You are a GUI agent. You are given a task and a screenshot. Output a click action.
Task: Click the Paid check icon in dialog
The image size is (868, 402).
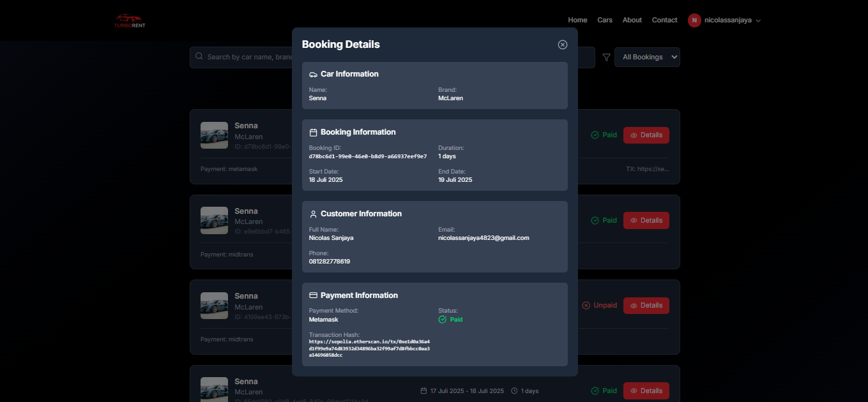pyautogui.click(x=442, y=320)
